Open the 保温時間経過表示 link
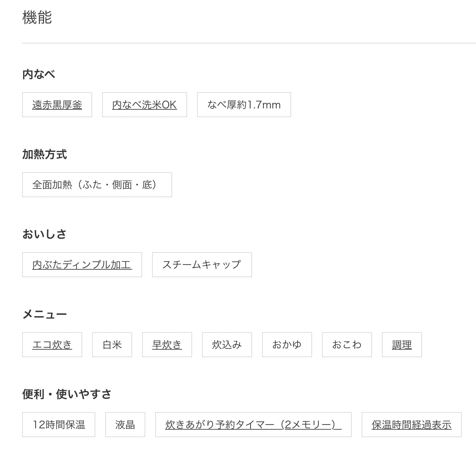The height and width of the screenshot is (459, 476). coord(411,425)
